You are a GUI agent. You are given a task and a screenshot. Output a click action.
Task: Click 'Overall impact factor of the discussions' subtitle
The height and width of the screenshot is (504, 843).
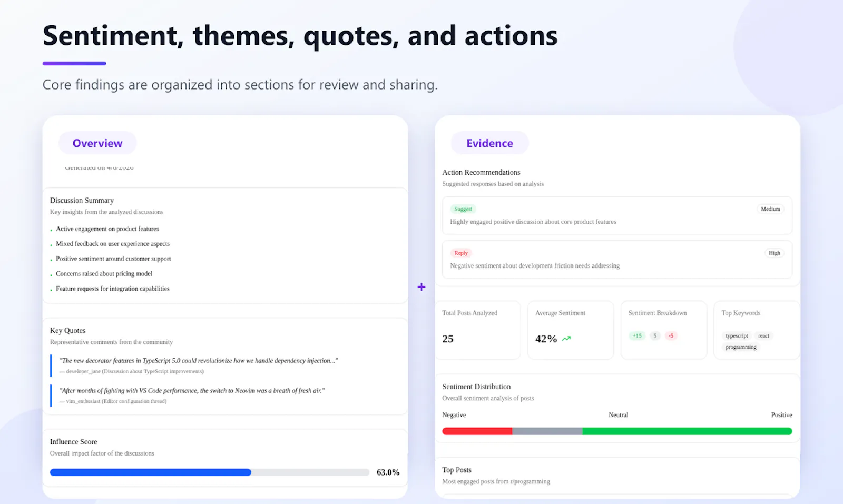pyautogui.click(x=102, y=453)
